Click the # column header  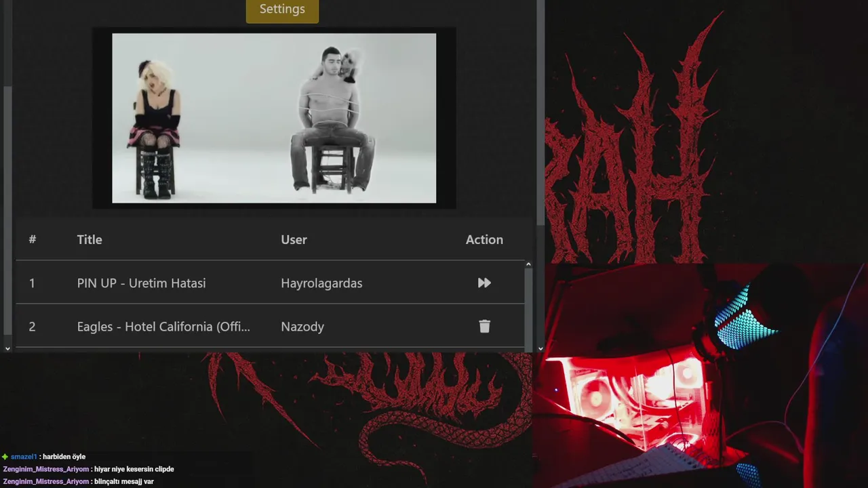point(32,239)
